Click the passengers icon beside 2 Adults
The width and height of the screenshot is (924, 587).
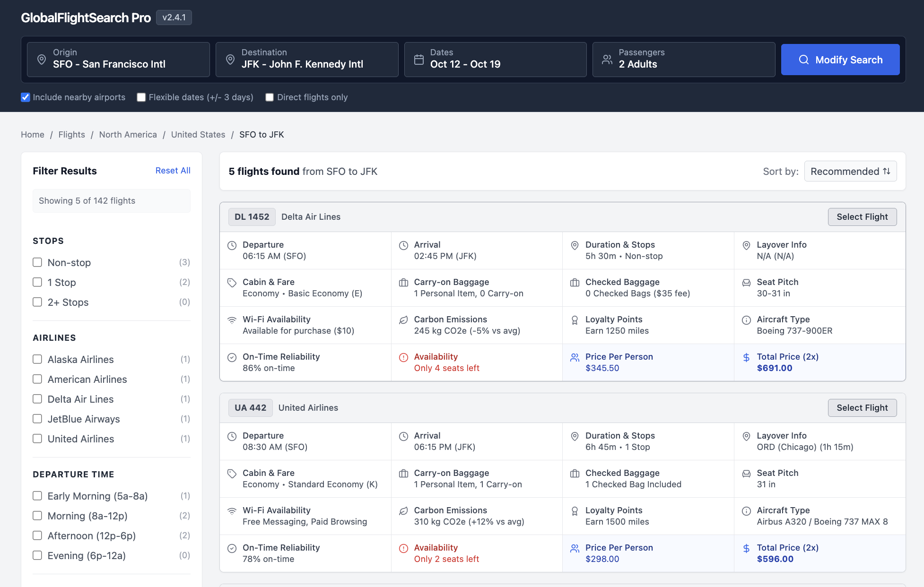coord(607,60)
